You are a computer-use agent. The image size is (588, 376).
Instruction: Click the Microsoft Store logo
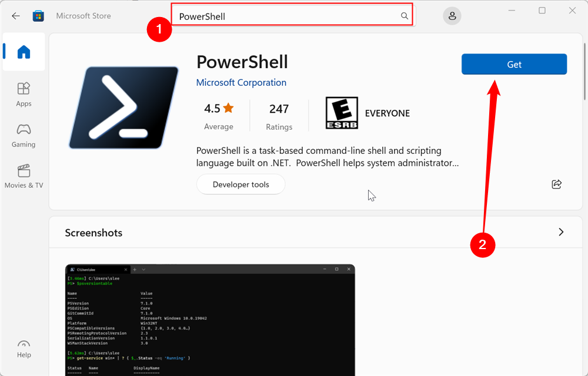click(x=38, y=16)
